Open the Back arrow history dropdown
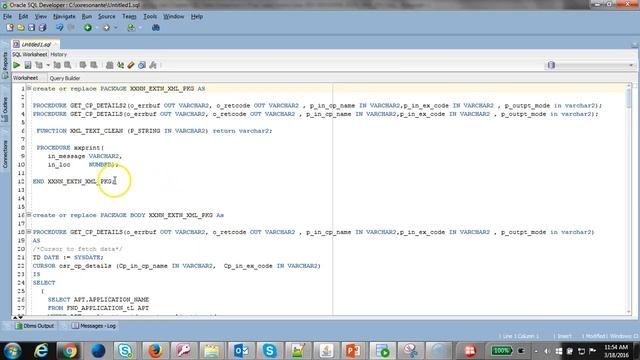Screen dimensions: 640x360 click(x=97, y=28)
